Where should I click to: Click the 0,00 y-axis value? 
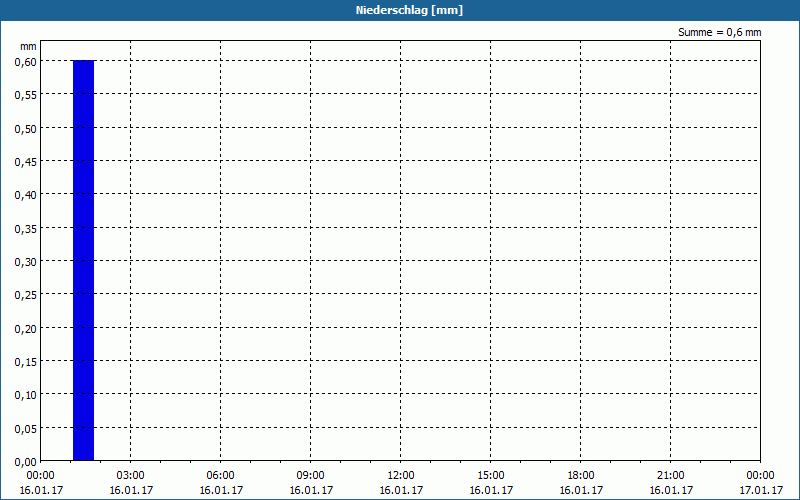pyautogui.click(x=26, y=462)
